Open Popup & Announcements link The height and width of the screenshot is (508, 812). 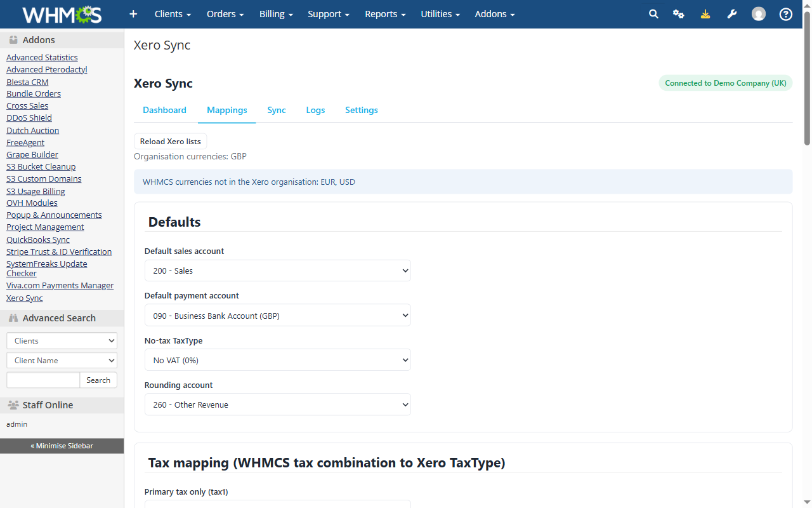(x=54, y=215)
